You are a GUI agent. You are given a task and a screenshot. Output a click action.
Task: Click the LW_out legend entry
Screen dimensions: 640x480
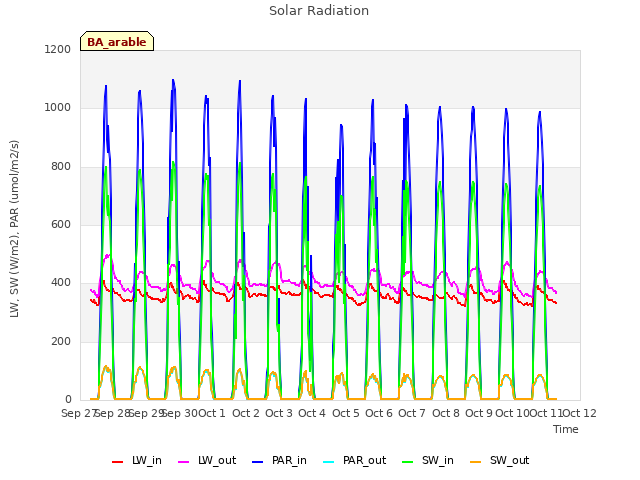pyautogui.click(x=207, y=461)
